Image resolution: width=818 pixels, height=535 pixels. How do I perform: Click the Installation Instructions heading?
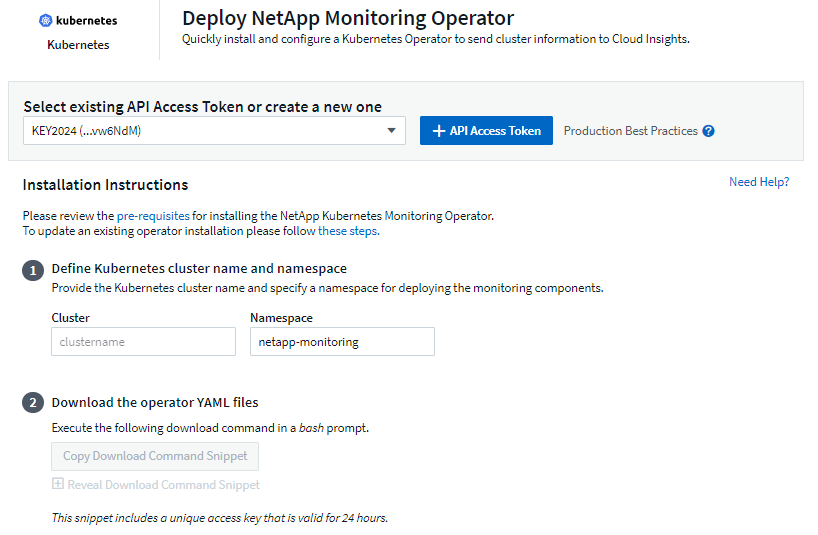click(x=105, y=185)
